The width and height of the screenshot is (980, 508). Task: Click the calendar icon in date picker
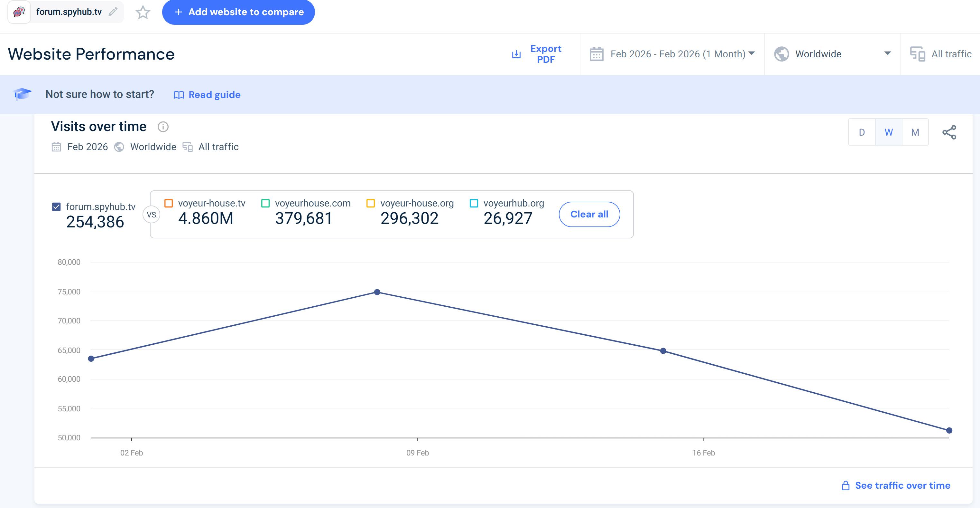coord(596,54)
